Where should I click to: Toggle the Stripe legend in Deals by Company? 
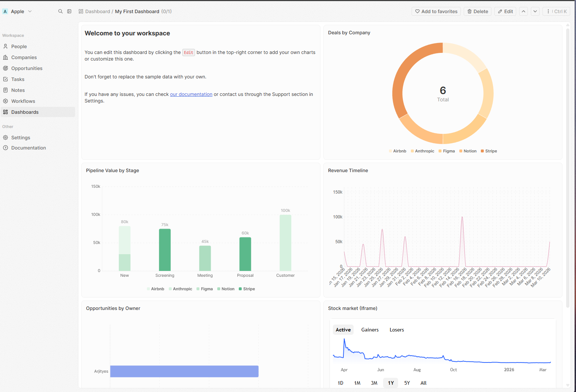coord(489,151)
